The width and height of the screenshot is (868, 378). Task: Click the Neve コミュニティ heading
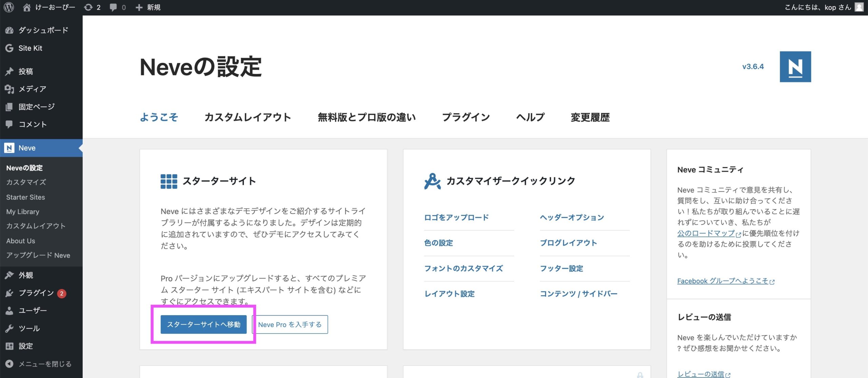tap(710, 170)
